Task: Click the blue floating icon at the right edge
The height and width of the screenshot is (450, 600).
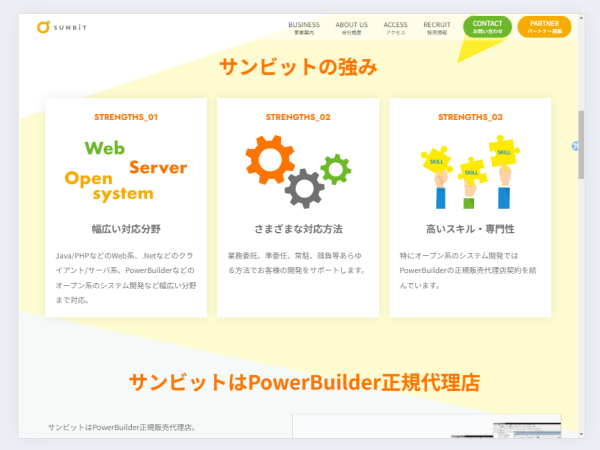Action: tap(575, 146)
